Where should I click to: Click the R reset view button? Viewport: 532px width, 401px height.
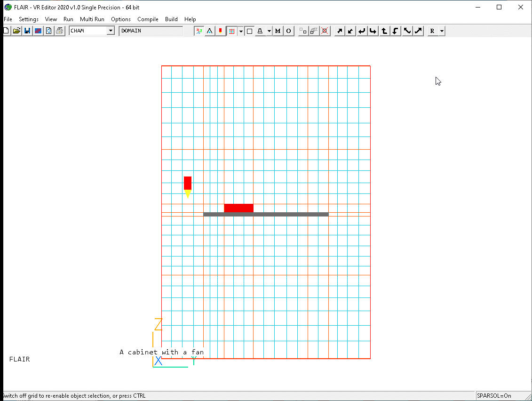432,31
